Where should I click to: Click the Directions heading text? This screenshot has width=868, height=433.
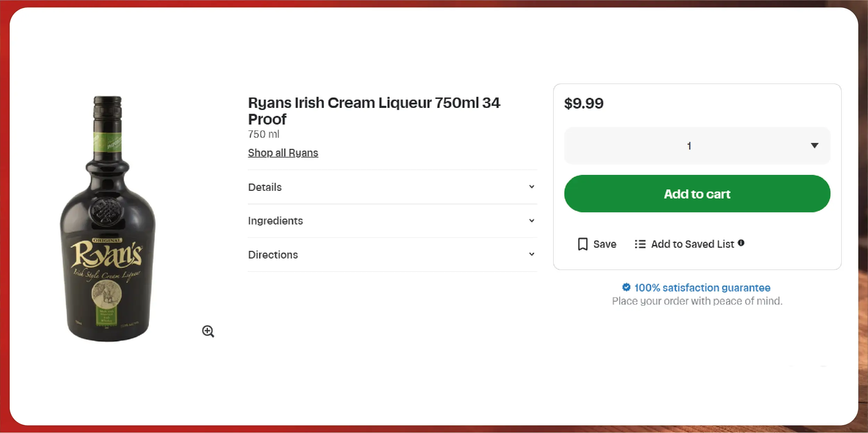pos(273,255)
